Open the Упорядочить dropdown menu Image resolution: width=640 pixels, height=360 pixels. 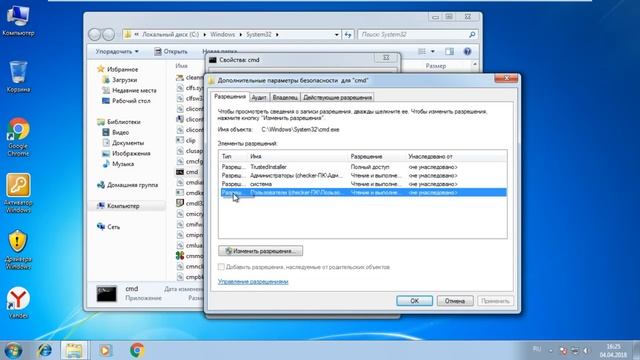click(117, 51)
